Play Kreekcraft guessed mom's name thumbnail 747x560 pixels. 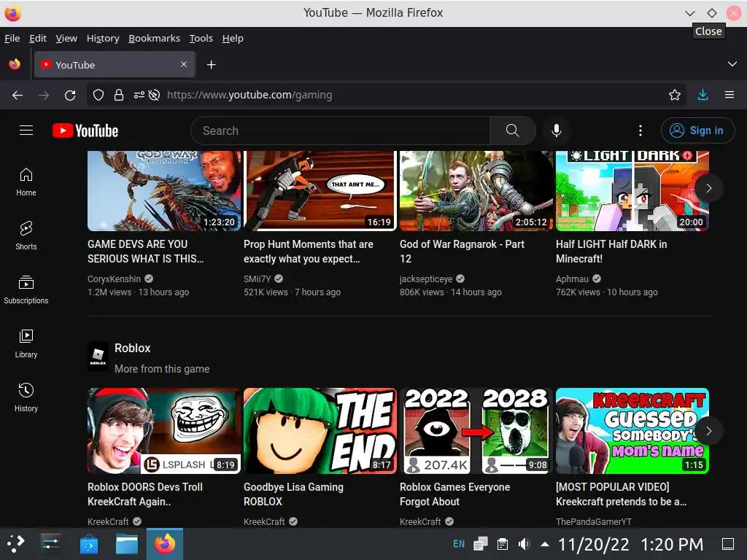[632, 431]
